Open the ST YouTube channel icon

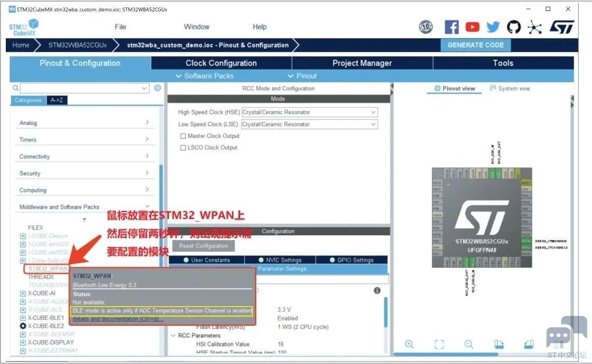473,27
